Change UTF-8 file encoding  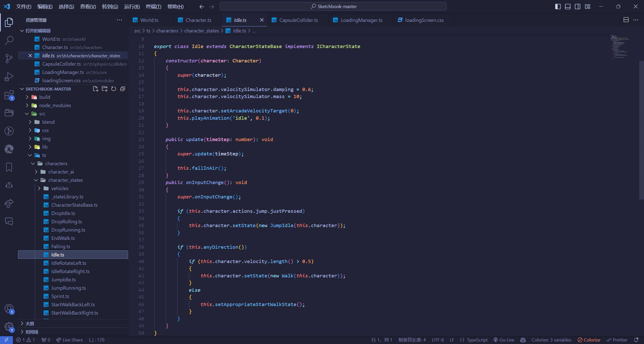point(438,340)
